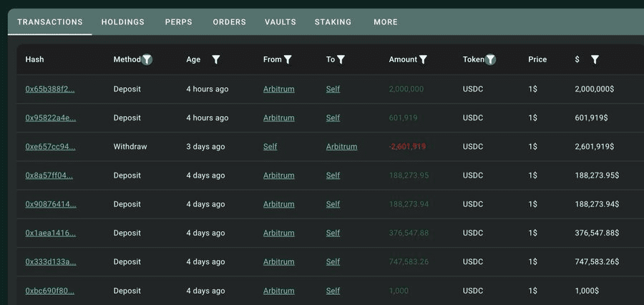Click Self link in the 601,919 deposit row
The height and width of the screenshot is (305, 644).
(x=333, y=118)
